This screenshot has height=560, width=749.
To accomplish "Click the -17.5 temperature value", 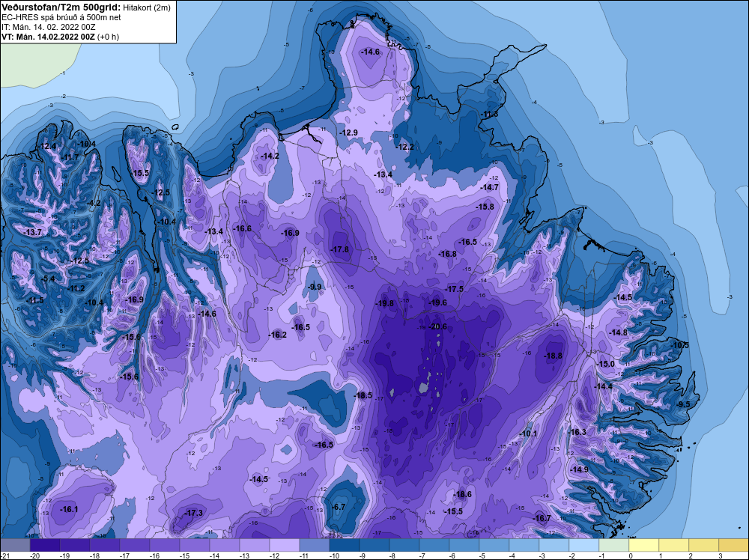I will [455, 289].
